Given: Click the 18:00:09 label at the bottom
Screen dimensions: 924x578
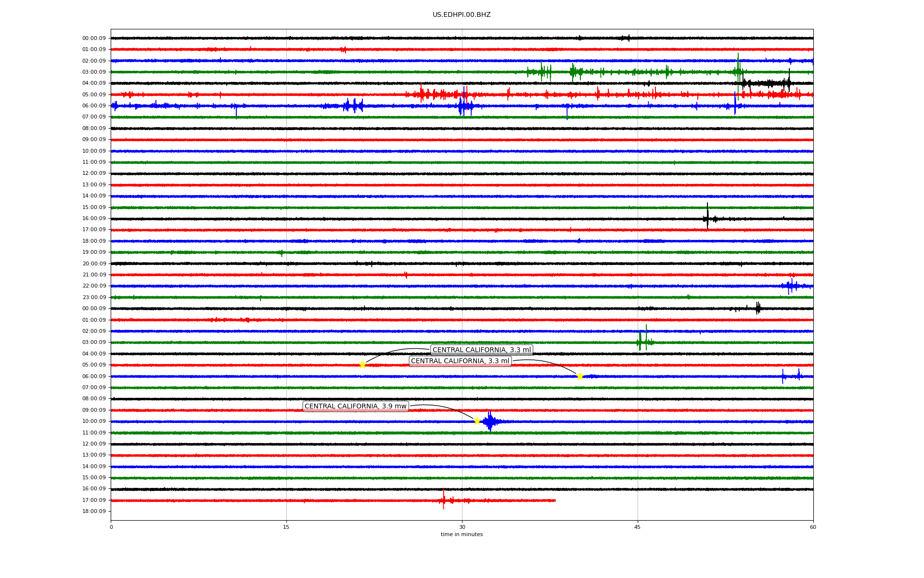Looking at the screenshot, I should (x=94, y=511).
